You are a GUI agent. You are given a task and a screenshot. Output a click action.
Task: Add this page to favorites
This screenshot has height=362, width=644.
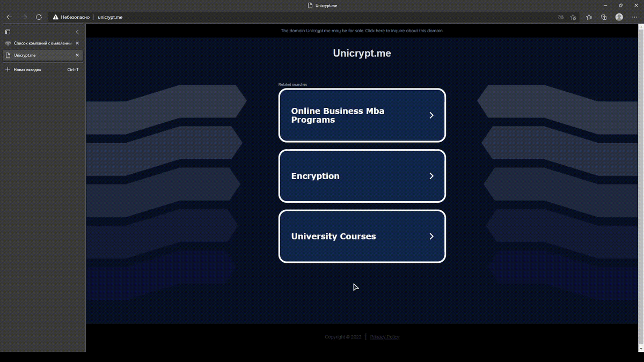(574, 17)
